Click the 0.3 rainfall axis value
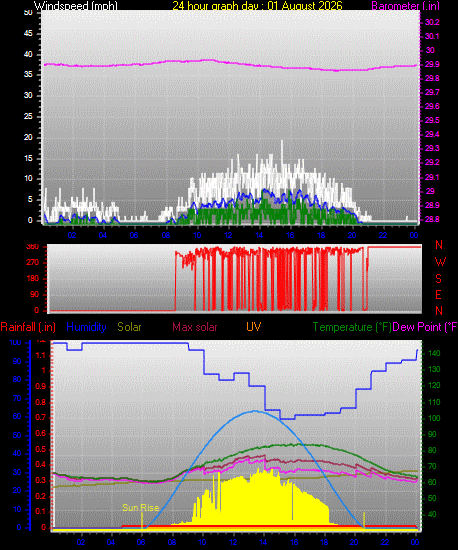 [x=41, y=480]
